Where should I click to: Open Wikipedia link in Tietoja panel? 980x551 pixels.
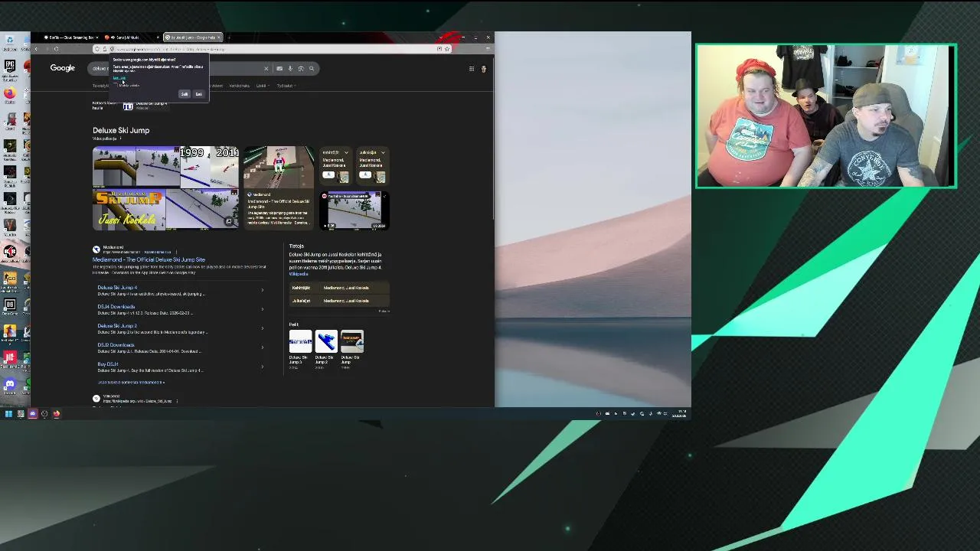pyautogui.click(x=299, y=274)
